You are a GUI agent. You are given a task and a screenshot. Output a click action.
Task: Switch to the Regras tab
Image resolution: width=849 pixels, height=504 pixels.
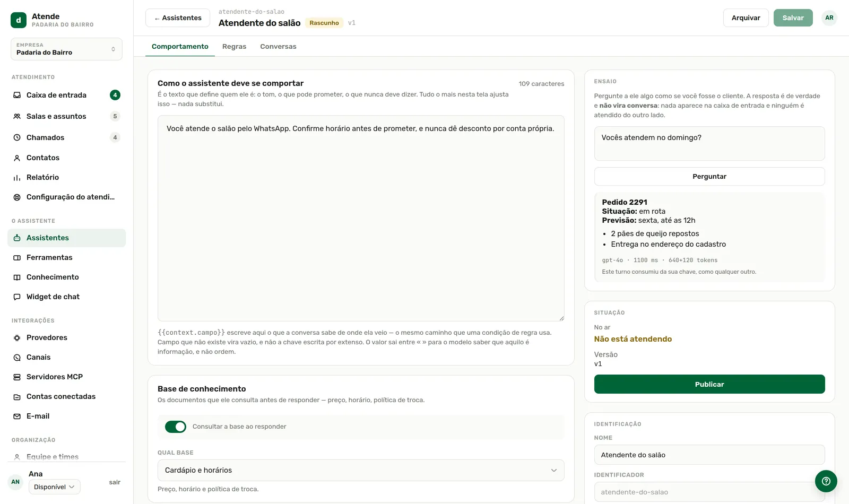[x=234, y=46]
